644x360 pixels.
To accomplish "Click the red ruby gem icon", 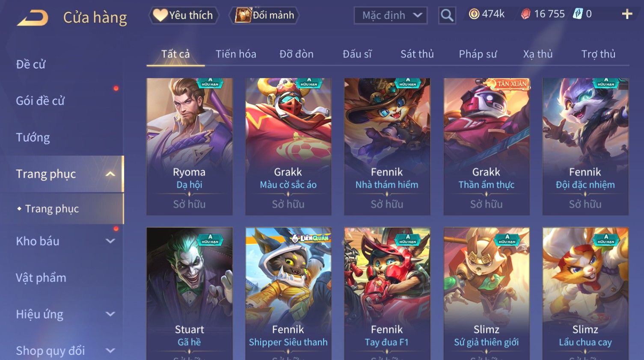I will (525, 14).
